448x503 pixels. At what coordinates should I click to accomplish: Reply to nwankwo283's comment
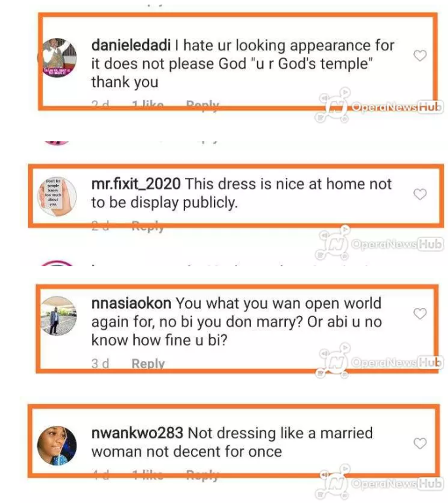[x=203, y=475]
